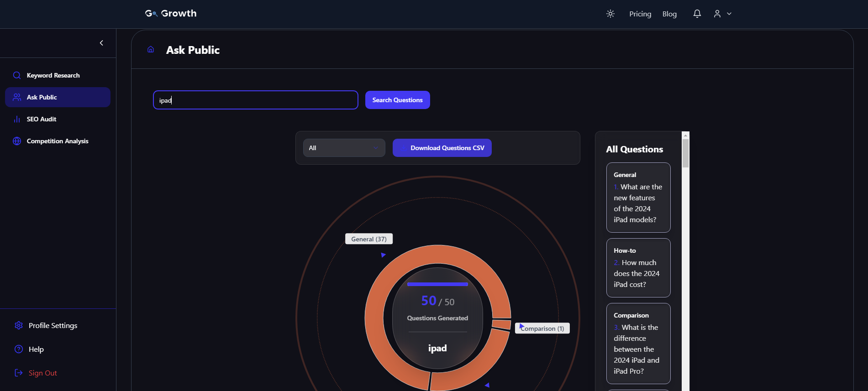Click the Growth logo in the header
The image size is (868, 391).
click(171, 14)
